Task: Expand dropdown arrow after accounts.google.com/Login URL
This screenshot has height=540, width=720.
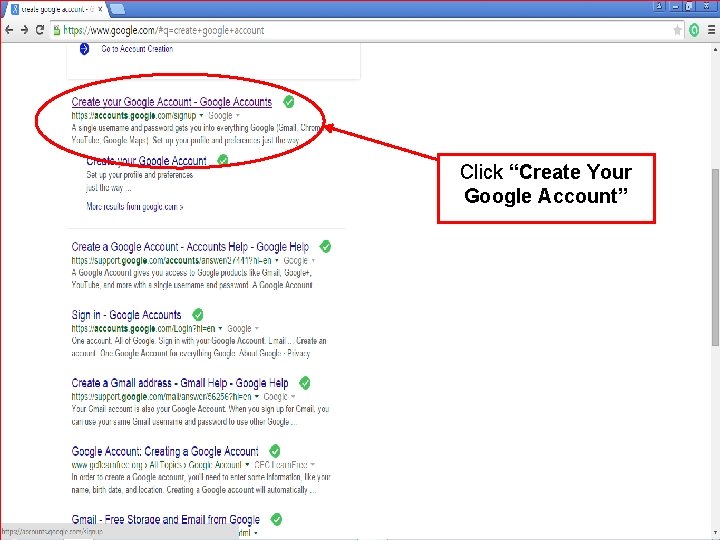Action: coord(220,329)
